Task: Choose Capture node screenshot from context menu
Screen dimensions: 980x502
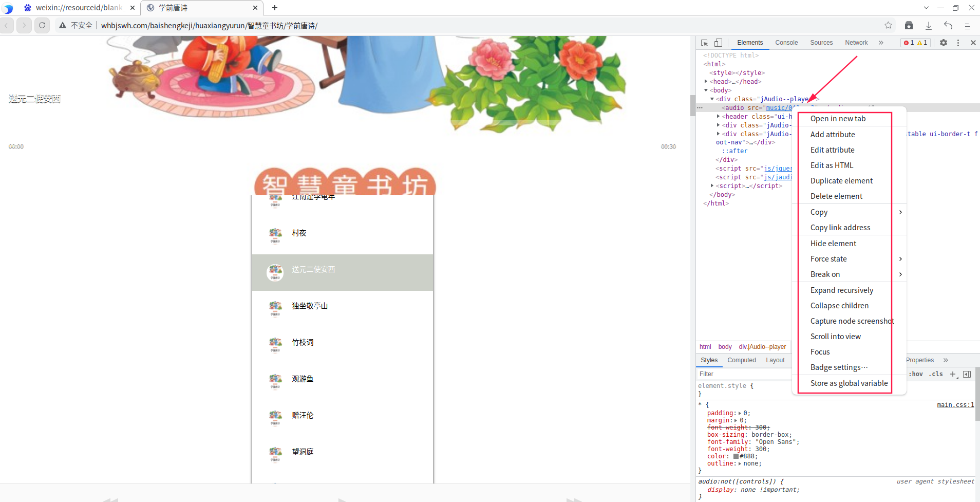Action: pyautogui.click(x=851, y=321)
